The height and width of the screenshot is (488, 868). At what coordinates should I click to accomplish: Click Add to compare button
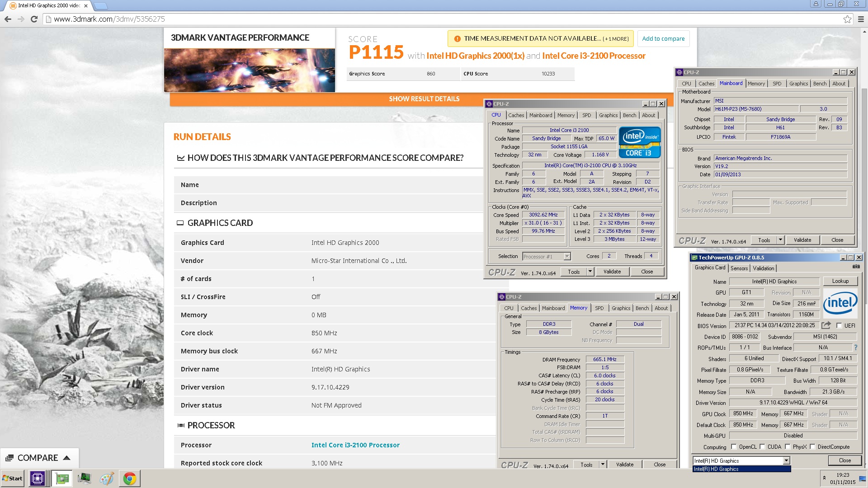pos(663,39)
